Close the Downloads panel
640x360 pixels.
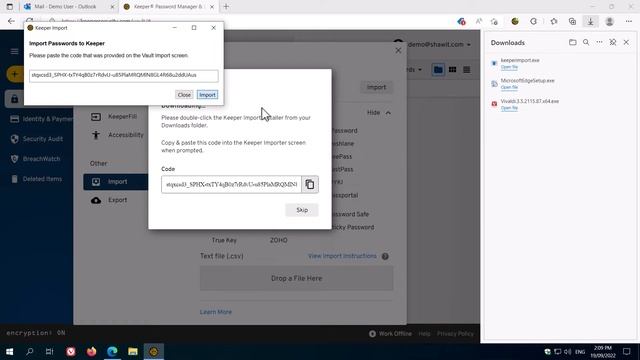pos(626,42)
